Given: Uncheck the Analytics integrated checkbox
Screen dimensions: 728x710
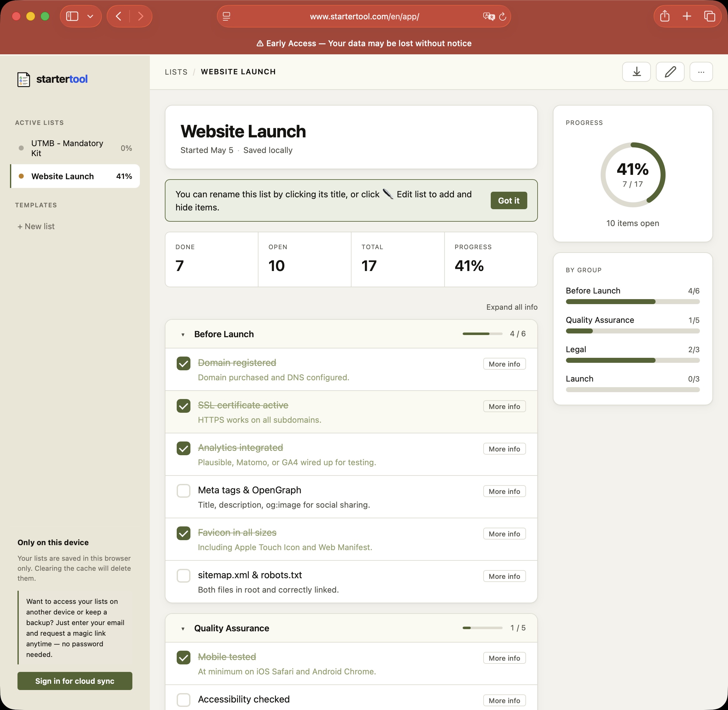Looking at the screenshot, I should pos(183,449).
